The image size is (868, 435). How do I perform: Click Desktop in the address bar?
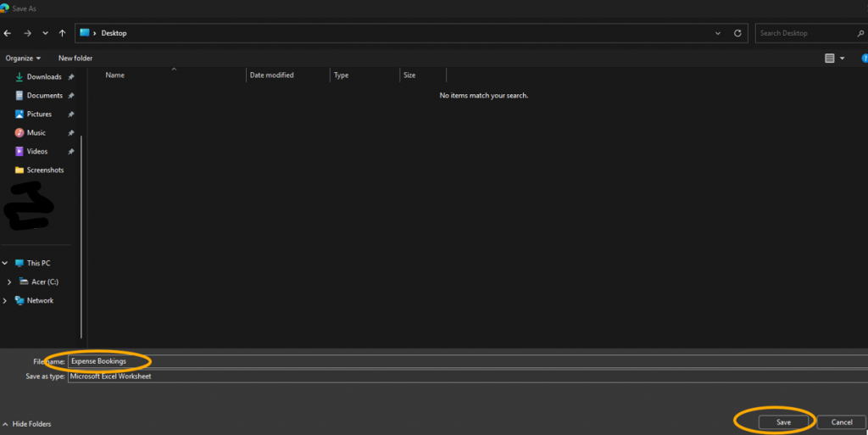[114, 33]
